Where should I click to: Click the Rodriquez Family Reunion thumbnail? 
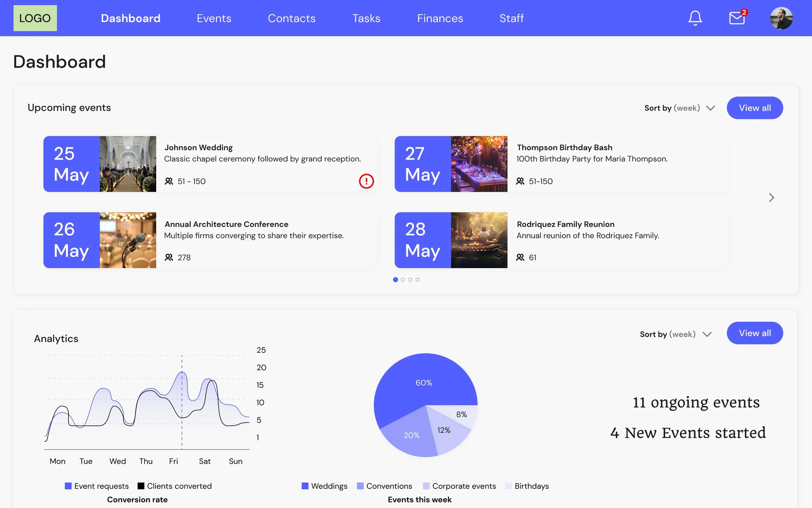[x=479, y=240]
